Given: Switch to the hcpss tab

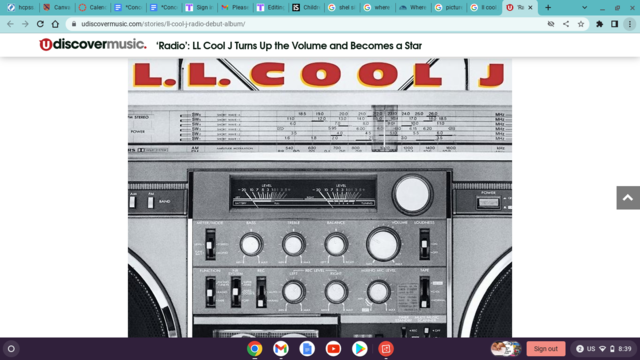Looking at the screenshot, I should (x=21, y=7).
